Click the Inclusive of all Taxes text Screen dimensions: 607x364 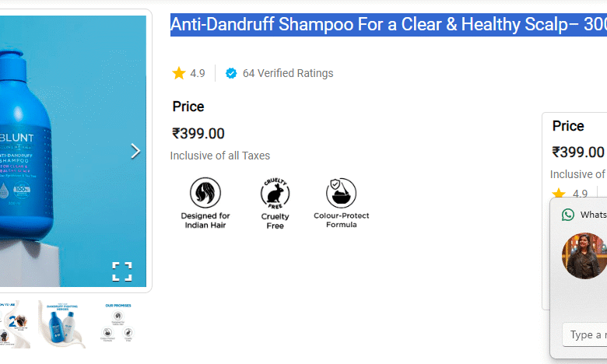pos(220,156)
